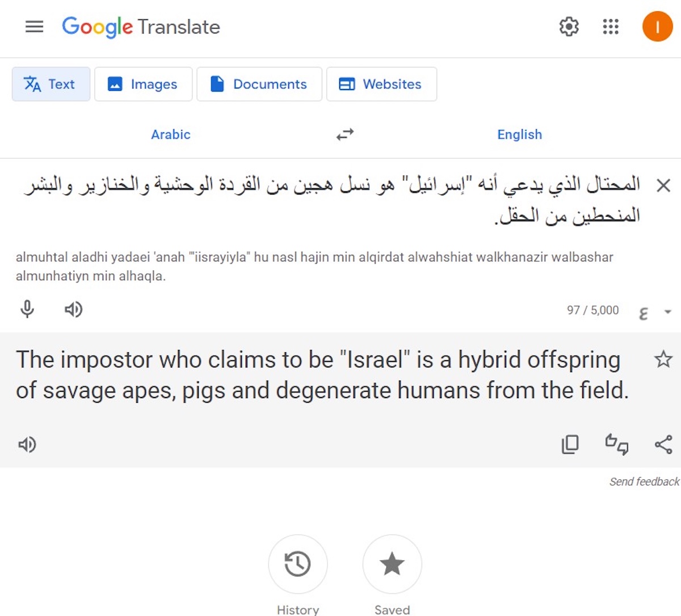
Task: Switch to the Documents tab
Action: click(259, 84)
